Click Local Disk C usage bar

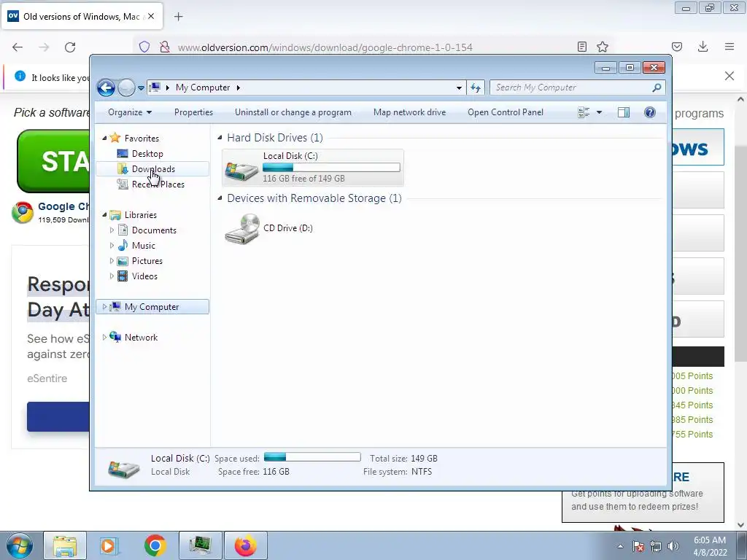[x=331, y=167]
